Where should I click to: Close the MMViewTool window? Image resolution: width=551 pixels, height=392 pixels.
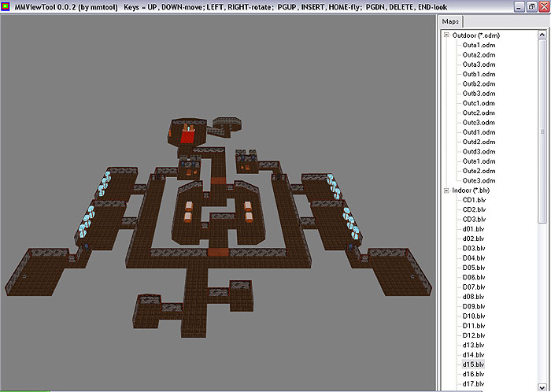pyautogui.click(x=543, y=6)
